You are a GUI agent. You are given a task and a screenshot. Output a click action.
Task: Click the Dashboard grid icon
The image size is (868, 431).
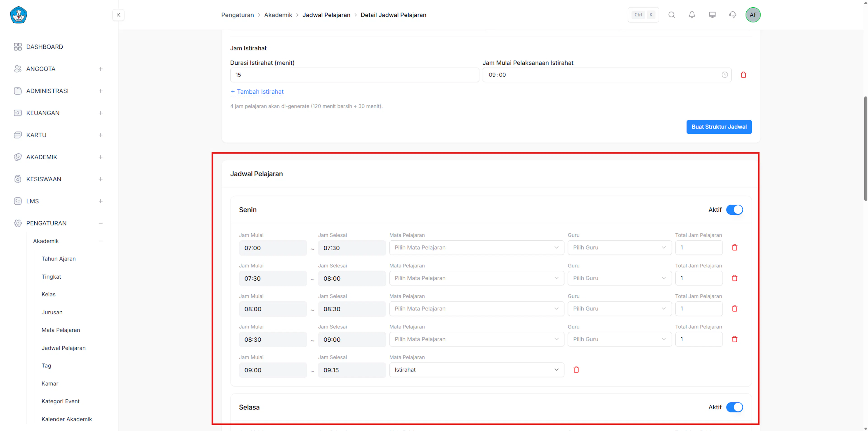(18, 47)
